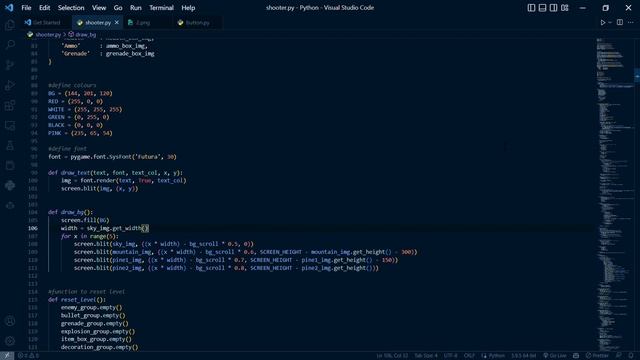Open remote window indicator in status bar
Image resolution: width=640 pixels, height=360 pixels.
[x=7, y=356]
